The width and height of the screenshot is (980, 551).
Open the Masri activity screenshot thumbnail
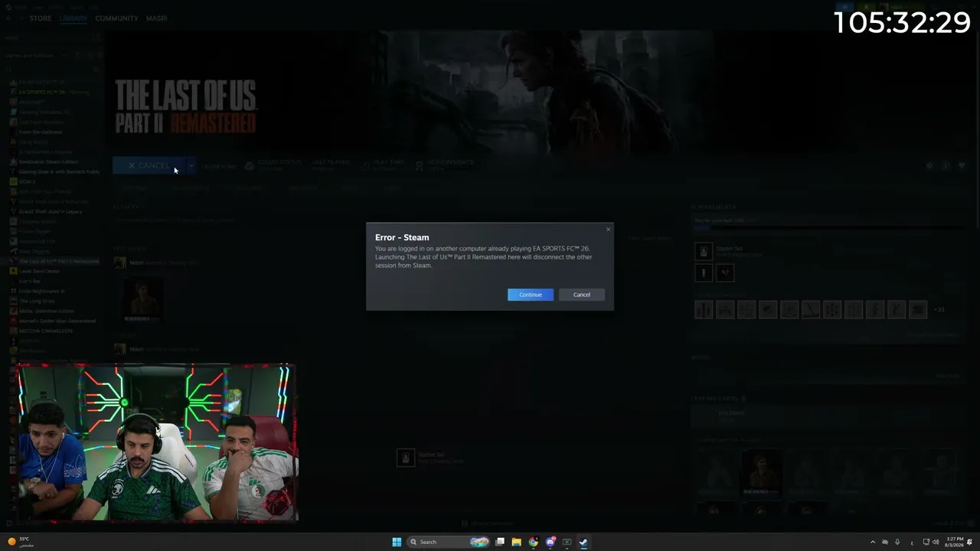point(142,299)
